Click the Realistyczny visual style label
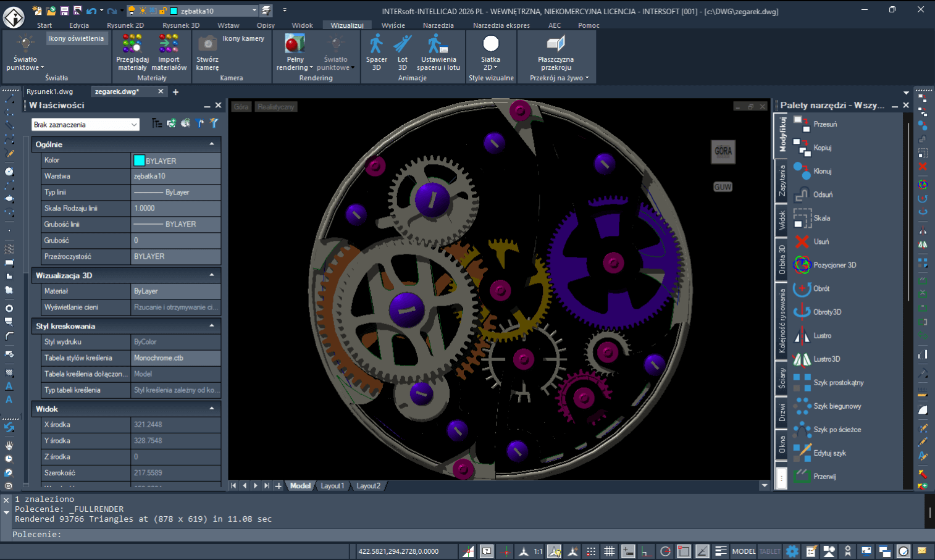This screenshot has height=560, width=935. coord(275,106)
